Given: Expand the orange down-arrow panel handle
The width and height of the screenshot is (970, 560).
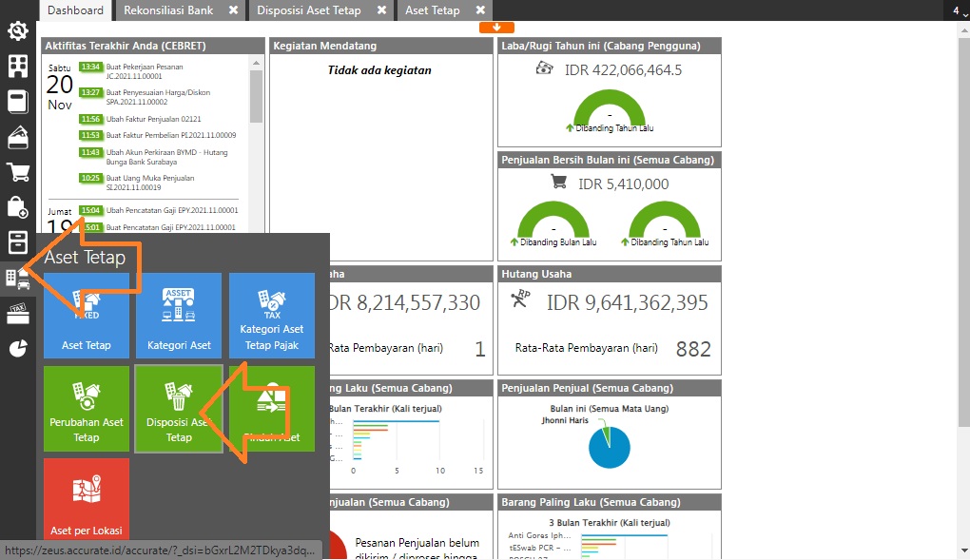Looking at the screenshot, I should point(496,28).
